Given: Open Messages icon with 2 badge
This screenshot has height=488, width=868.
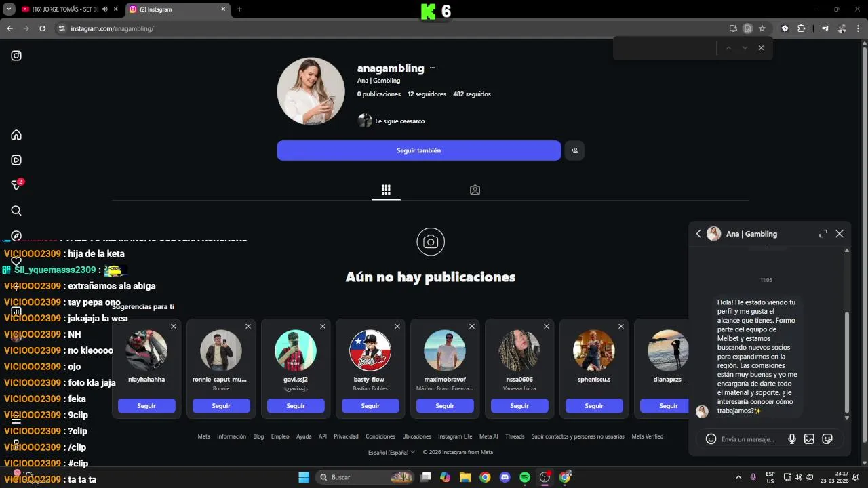Looking at the screenshot, I should 17,184.
